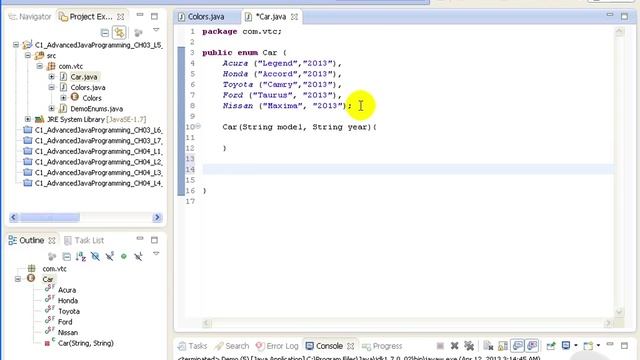640x360 pixels.
Task: Switch to the Outline tab
Action: point(31,240)
